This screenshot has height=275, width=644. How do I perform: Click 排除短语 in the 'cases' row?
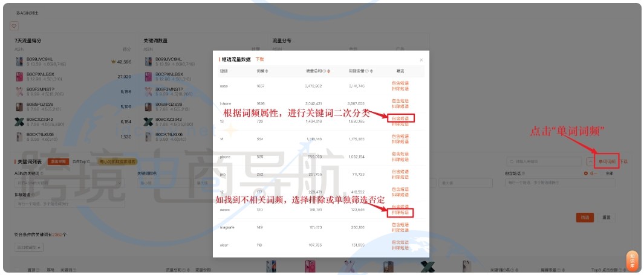[x=400, y=213]
